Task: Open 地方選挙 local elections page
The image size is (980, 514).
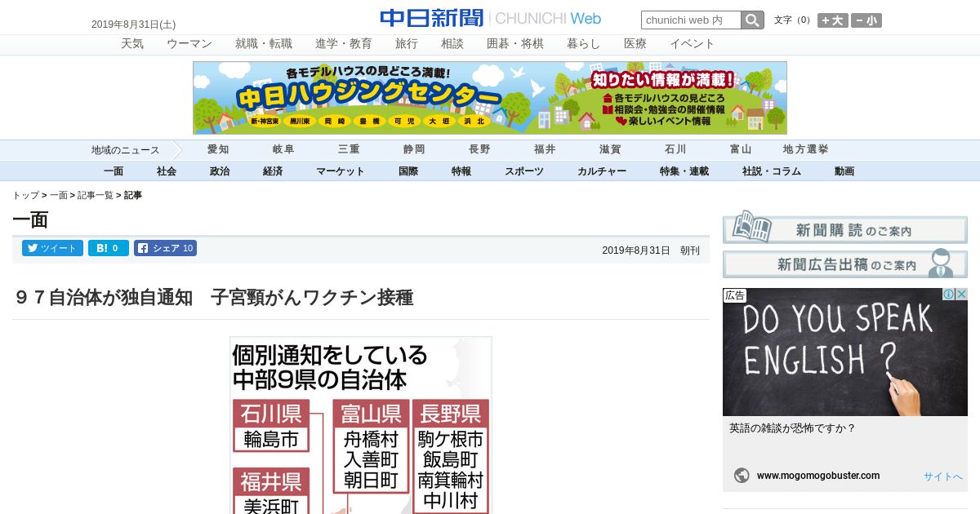Action: point(806,149)
